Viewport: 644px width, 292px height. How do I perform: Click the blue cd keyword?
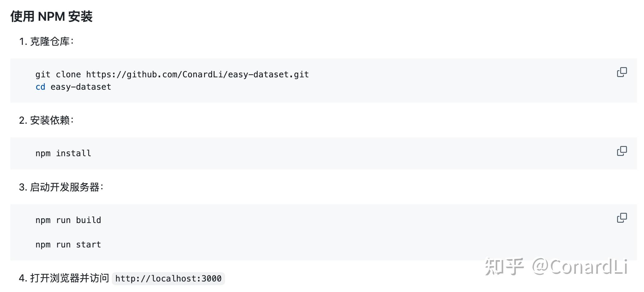tap(40, 87)
